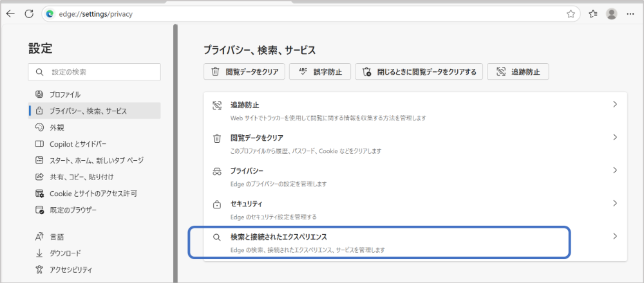Open スタート、ホーム、新しいタブ ページ settings
Screen dimensions: 644x283
click(x=95, y=160)
